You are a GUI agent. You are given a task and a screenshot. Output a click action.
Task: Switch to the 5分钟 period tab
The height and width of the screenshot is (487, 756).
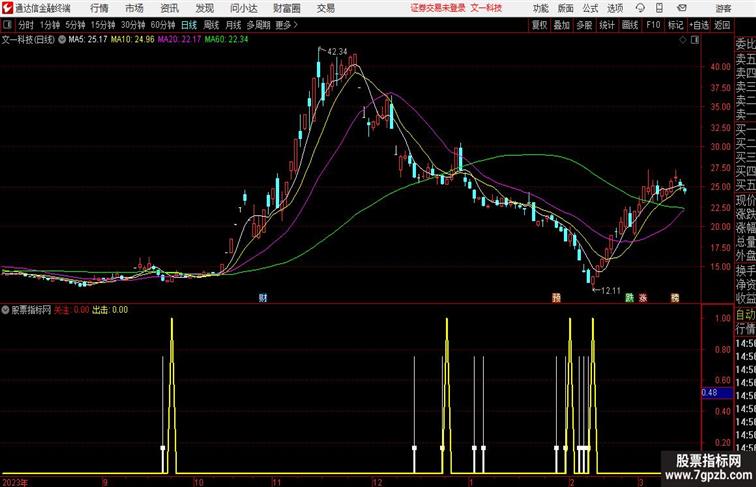click(75, 25)
